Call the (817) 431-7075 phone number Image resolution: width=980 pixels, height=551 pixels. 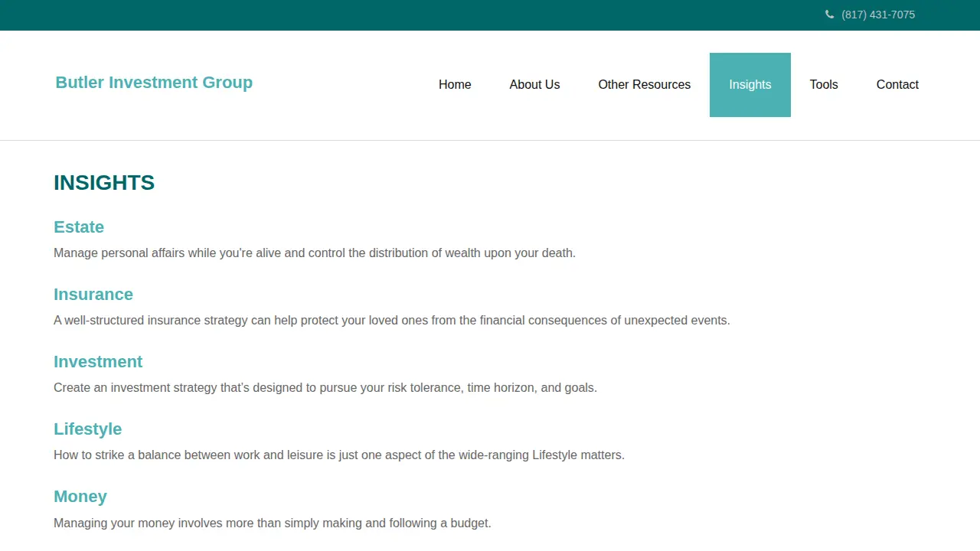point(878,15)
